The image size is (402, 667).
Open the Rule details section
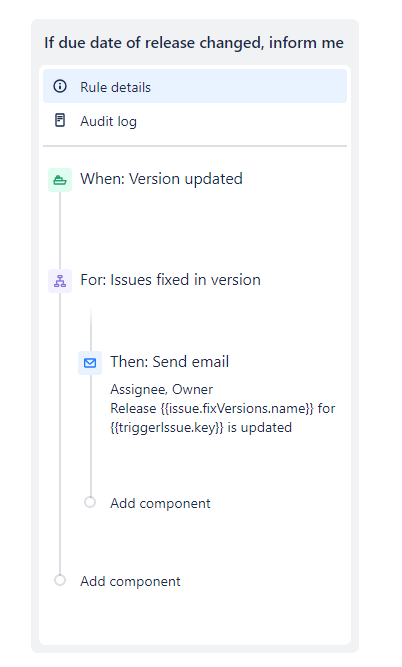pyautogui.click(x=195, y=86)
